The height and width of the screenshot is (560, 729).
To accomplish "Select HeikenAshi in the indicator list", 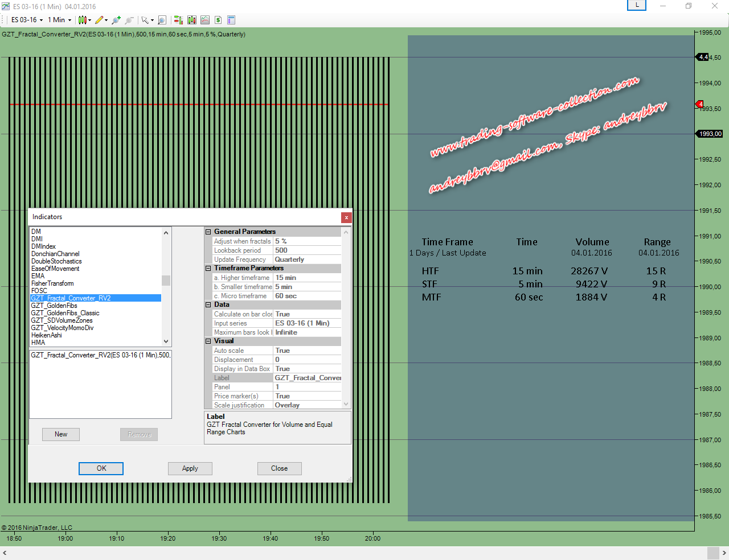I will [x=47, y=335].
